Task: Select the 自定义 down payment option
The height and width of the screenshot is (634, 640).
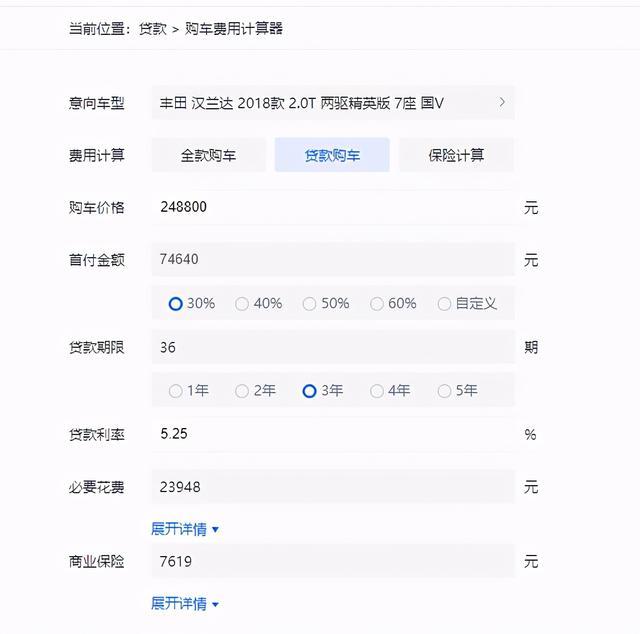Action: [x=467, y=304]
